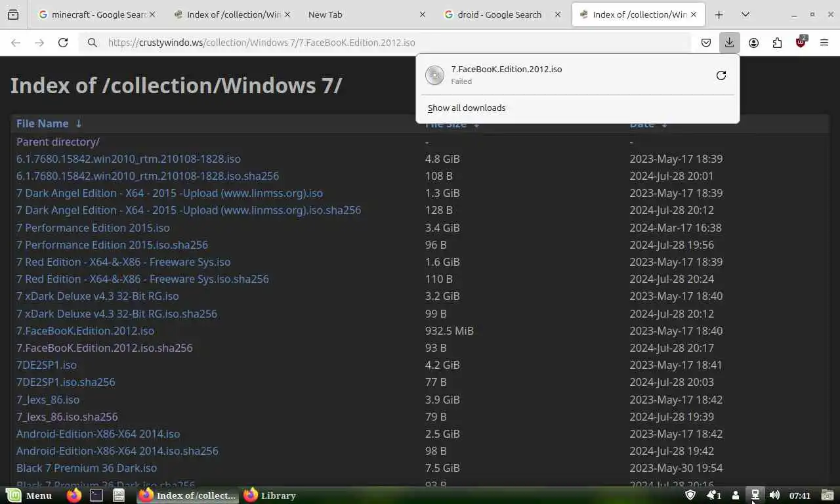The width and height of the screenshot is (840, 504).
Task: Click the 07:41 clock in the panel
Action: 800,495
